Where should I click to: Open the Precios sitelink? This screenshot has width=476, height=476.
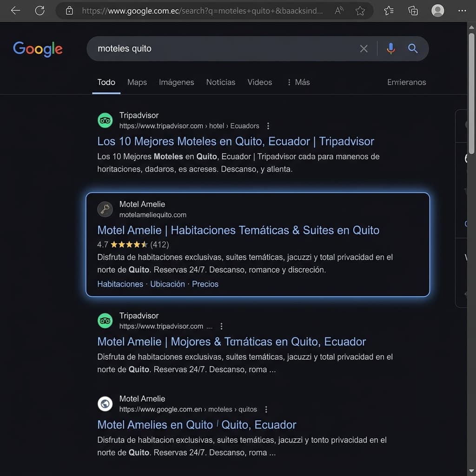pyautogui.click(x=205, y=284)
